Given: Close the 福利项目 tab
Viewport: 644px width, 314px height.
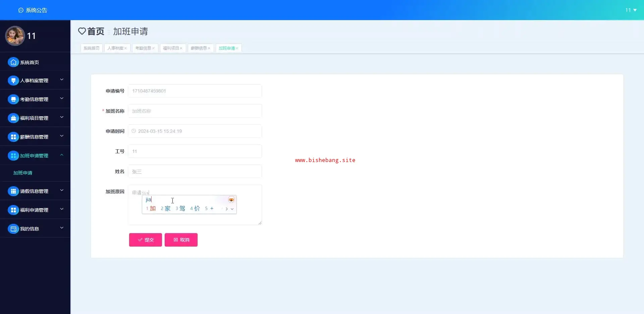Looking at the screenshot, I should 181,48.
